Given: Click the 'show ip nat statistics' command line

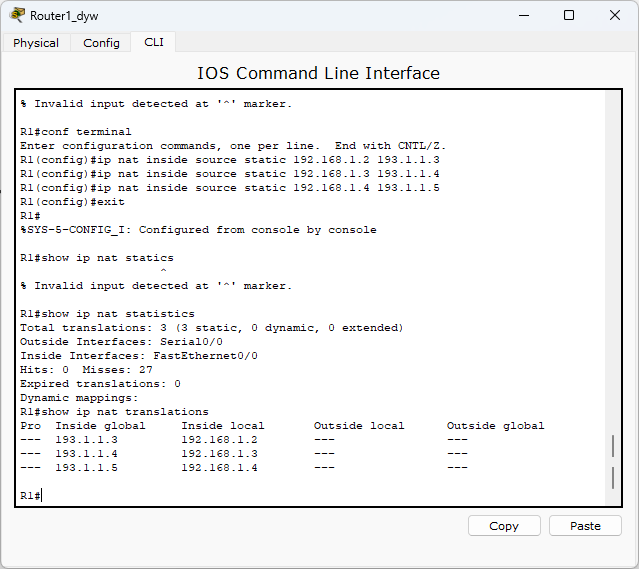Looking at the screenshot, I should (x=107, y=314).
